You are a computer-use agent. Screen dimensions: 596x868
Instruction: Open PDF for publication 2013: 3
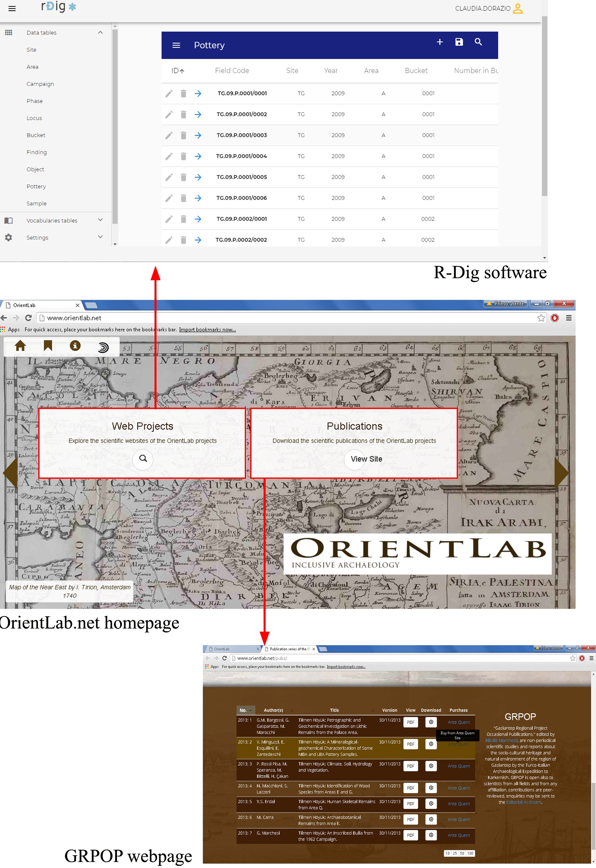(x=410, y=766)
